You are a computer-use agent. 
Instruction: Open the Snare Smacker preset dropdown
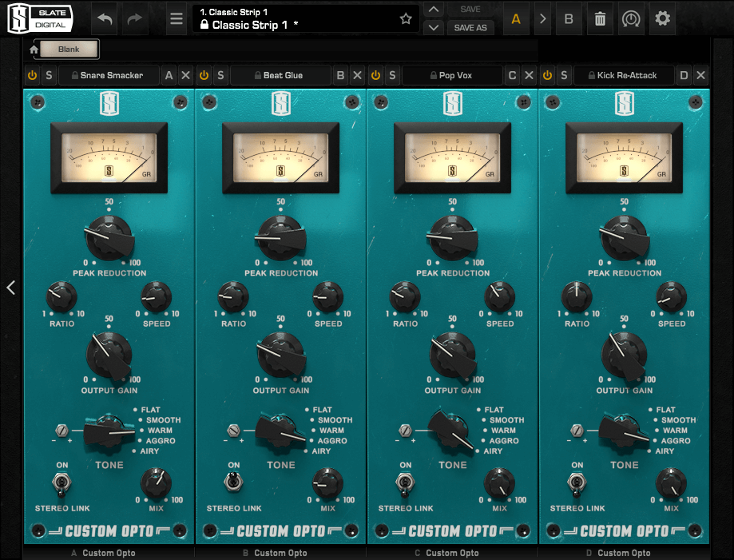[109, 75]
